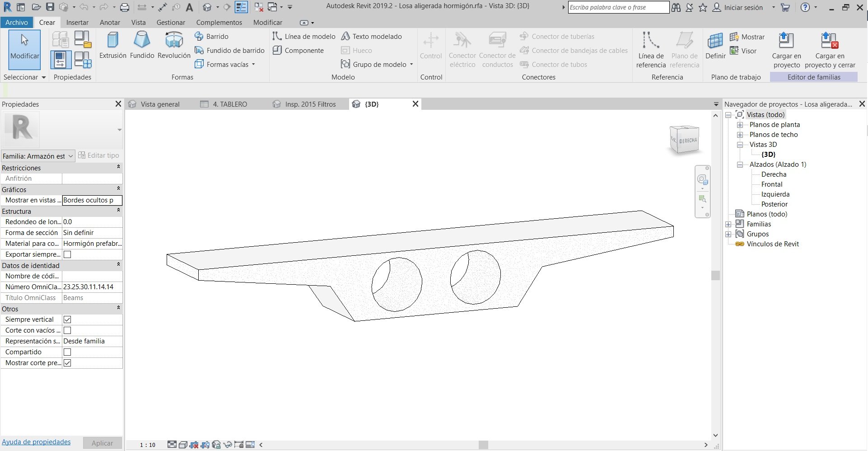Click the detail level icon in view control bar
This screenshot has width=868, height=451.
[172, 445]
